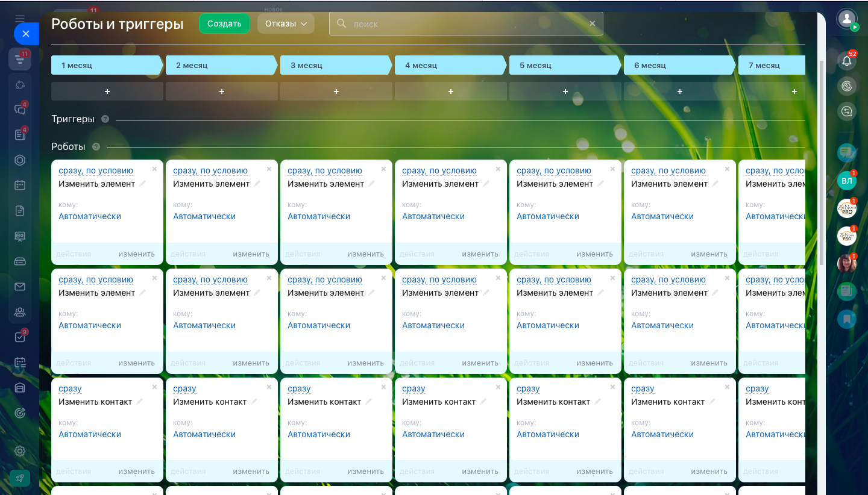The width and height of the screenshot is (868, 495).
Task: Open the Отказы dropdown
Action: coord(286,23)
